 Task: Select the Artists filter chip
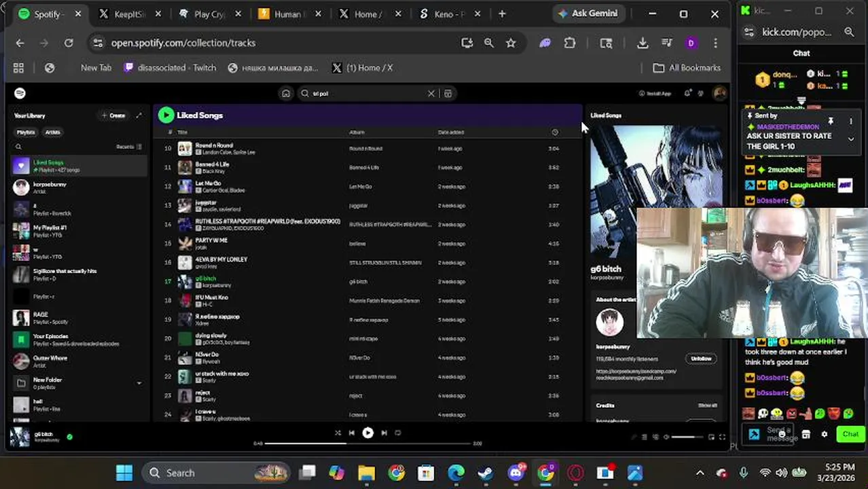pyautogui.click(x=52, y=132)
